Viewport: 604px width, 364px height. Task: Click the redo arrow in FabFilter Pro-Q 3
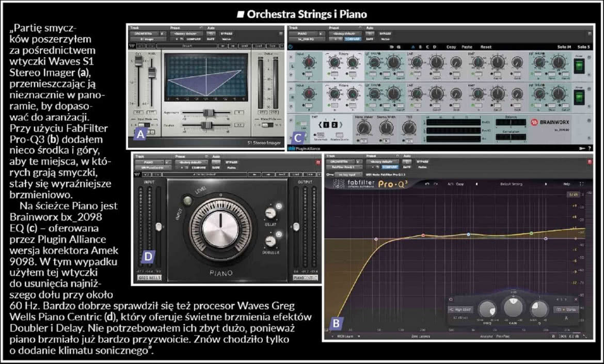436,184
